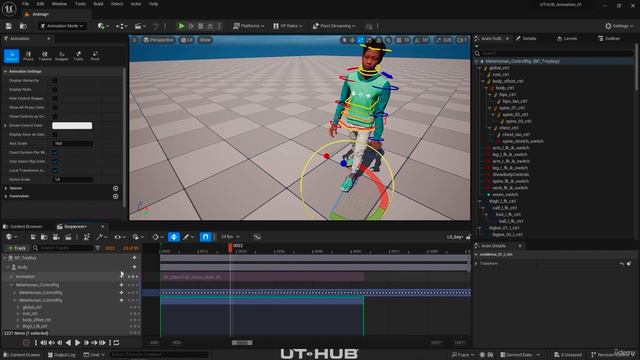The height and width of the screenshot is (360, 640).
Task: Enable Show Controls as Overlay checkbox
Action: point(55,116)
